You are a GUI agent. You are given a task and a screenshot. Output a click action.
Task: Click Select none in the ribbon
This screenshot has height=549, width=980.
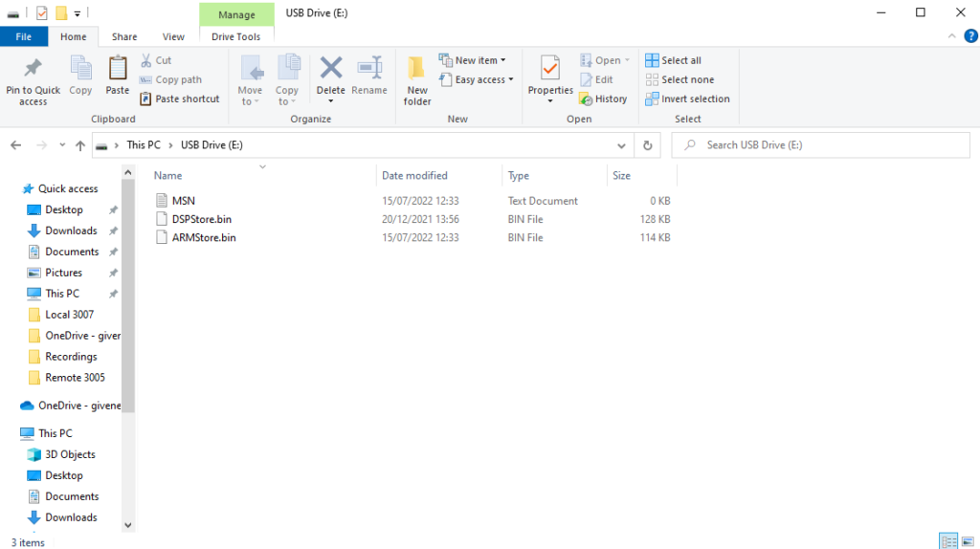point(679,79)
